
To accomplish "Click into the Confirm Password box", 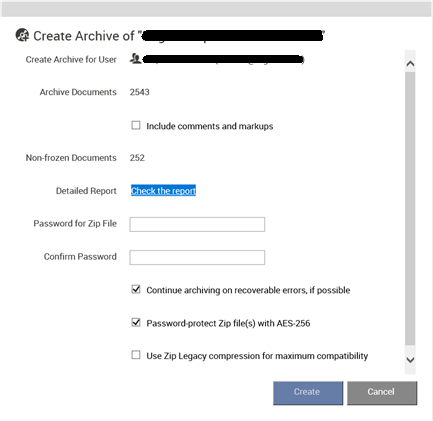I will tap(197, 257).
